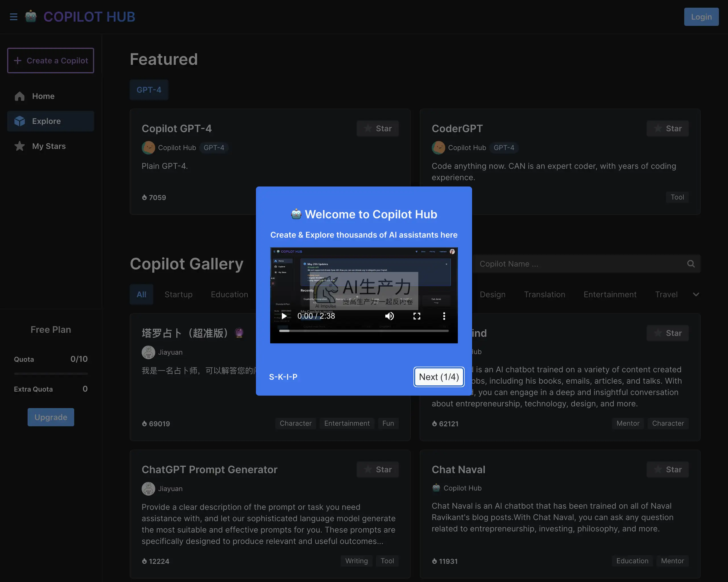
Task: Select the All gallery tab
Action: point(142,294)
